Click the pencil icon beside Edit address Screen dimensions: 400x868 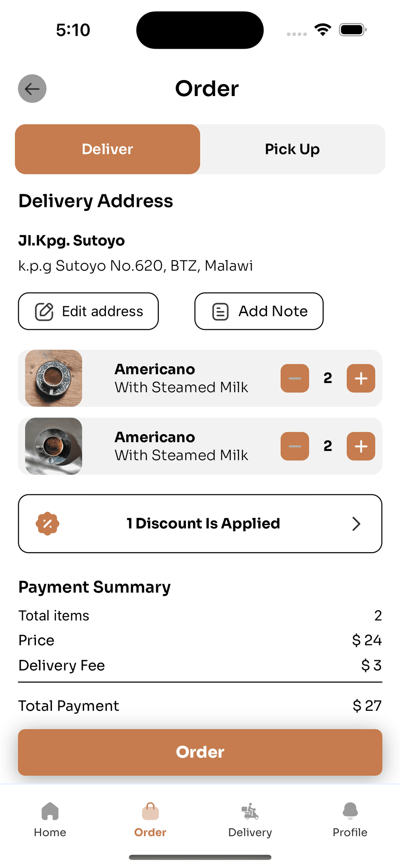pyautogui.click(x=44, y=311)
